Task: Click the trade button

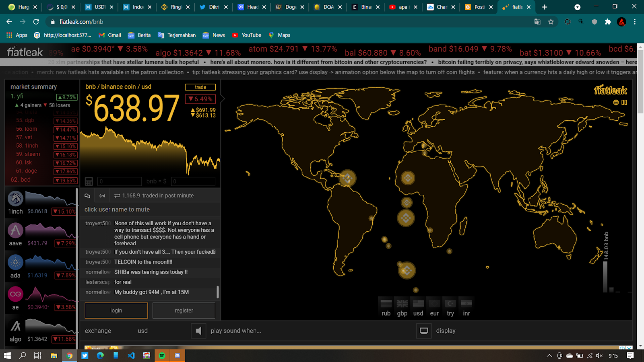Action: click(200, 87)
